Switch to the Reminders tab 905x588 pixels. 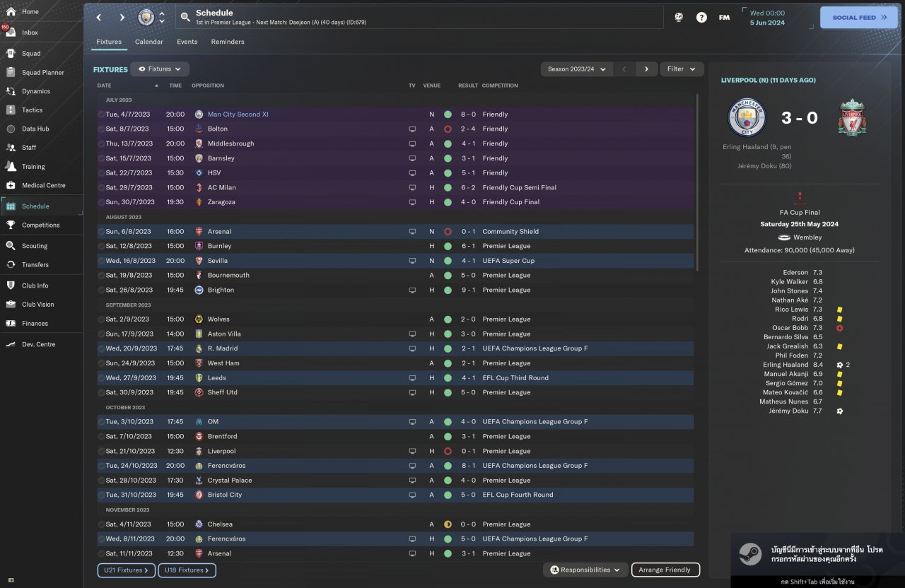pos(228,42)
